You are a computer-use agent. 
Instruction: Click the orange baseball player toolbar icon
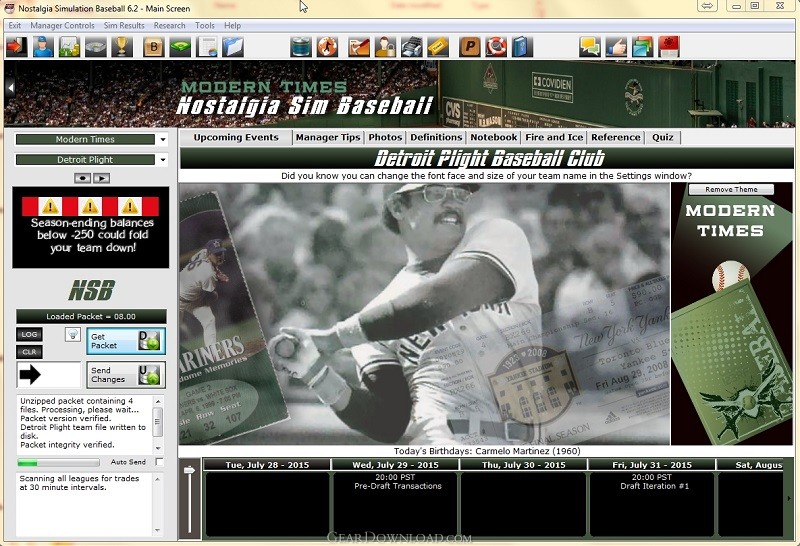(x=327, y=47)
